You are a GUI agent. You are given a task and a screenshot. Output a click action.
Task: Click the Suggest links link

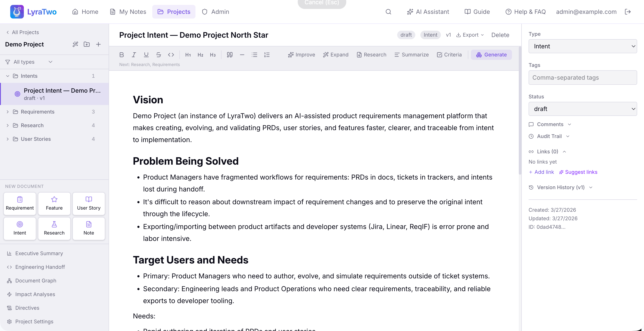578,172
